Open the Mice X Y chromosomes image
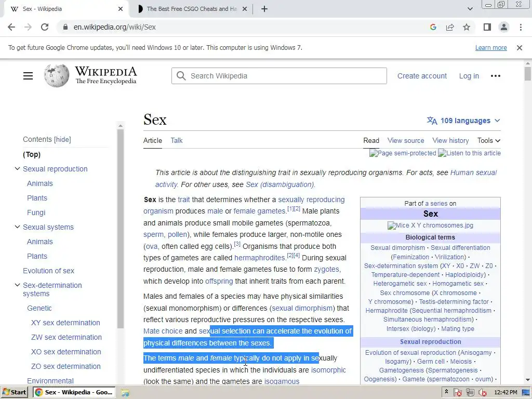Image resolution: width=532 pixels, height=399 pixels. pos(430,225)
